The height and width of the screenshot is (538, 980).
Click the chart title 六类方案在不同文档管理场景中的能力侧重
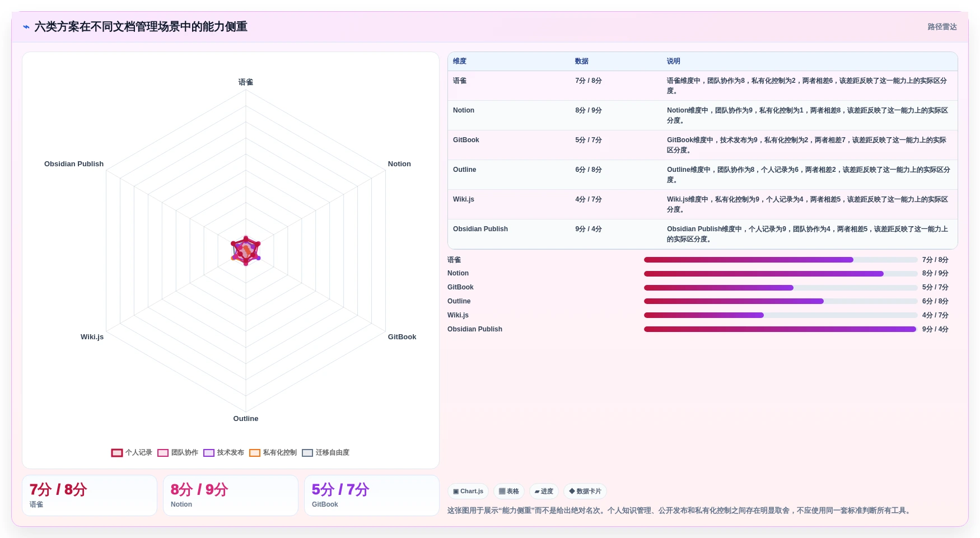click(x=141, y=27)
